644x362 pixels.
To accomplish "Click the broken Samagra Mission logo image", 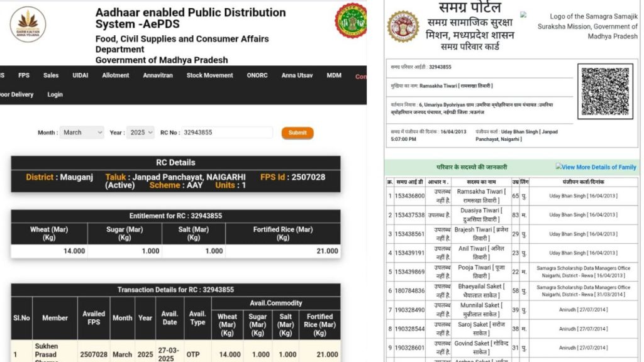I will (x=524, y=15).
